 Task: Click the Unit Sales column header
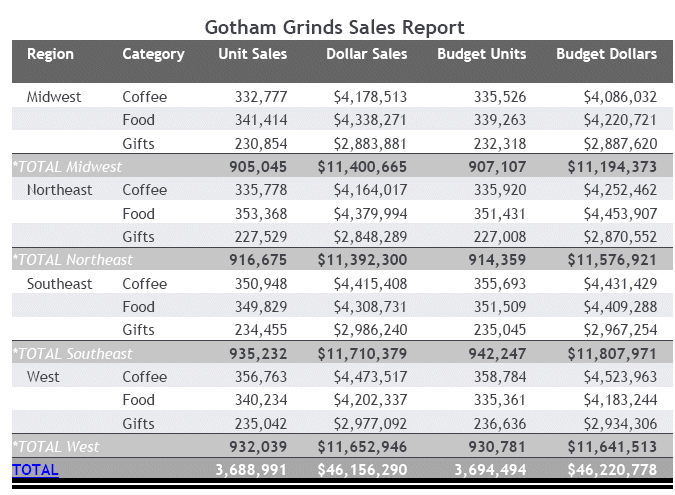click(253, 54)
